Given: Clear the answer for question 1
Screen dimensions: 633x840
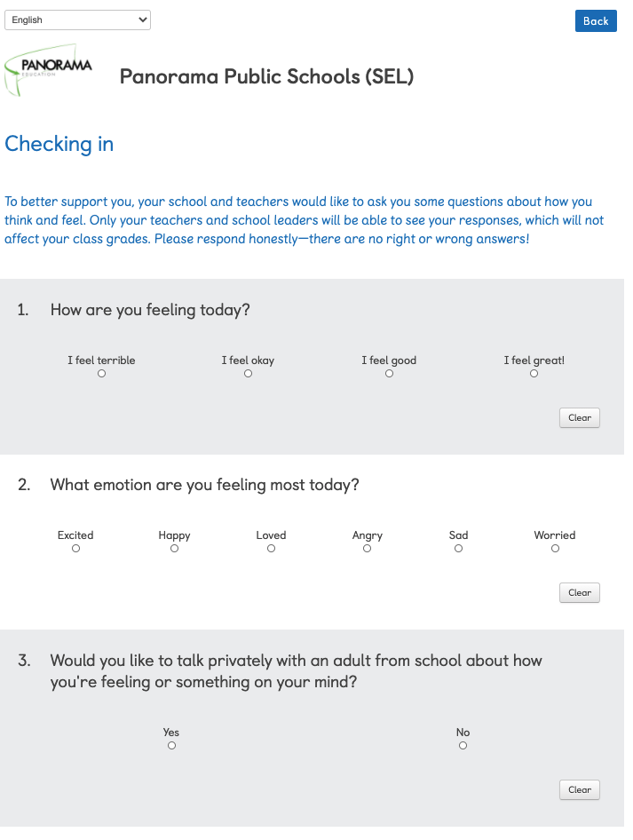Looking at the screenshot, I should click(580, 418).
